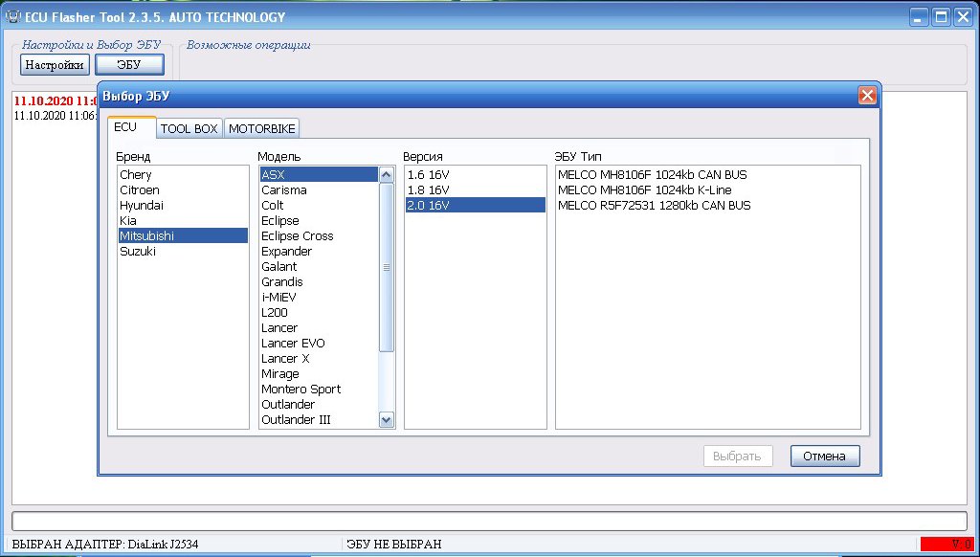Select Outlander III model
The height and width of the screenshot is (557, 980).
[319, 419]
